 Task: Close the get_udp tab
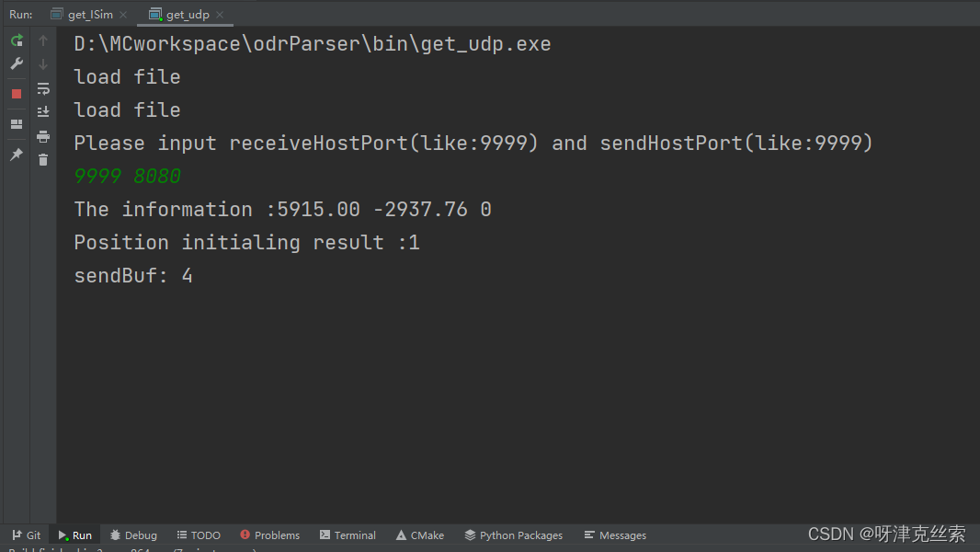tap(220, 15)
